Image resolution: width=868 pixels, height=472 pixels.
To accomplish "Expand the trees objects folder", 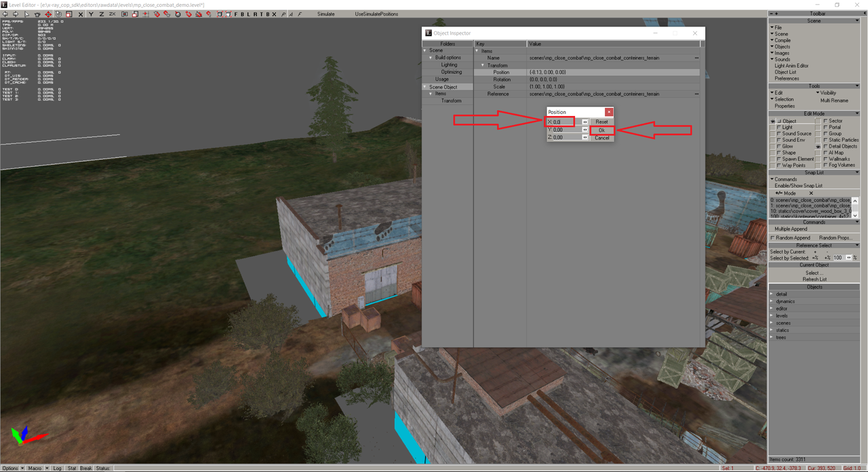I will coord(772,338).
